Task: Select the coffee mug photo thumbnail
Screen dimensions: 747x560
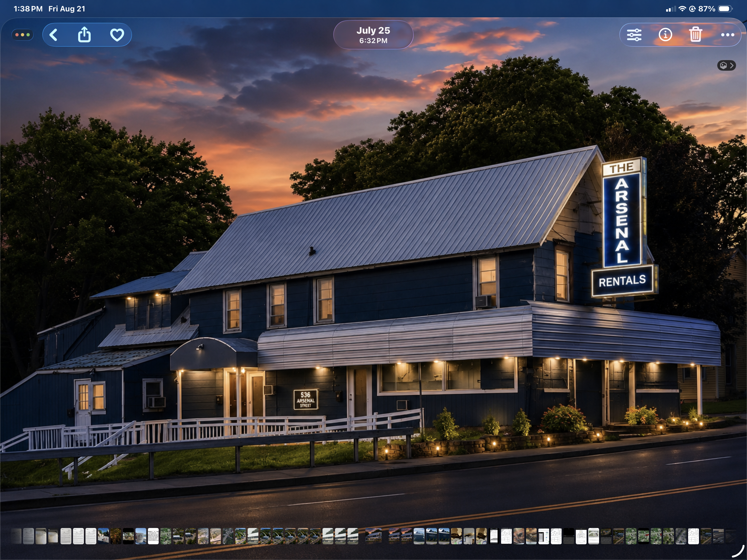Action: pos(141,536)
